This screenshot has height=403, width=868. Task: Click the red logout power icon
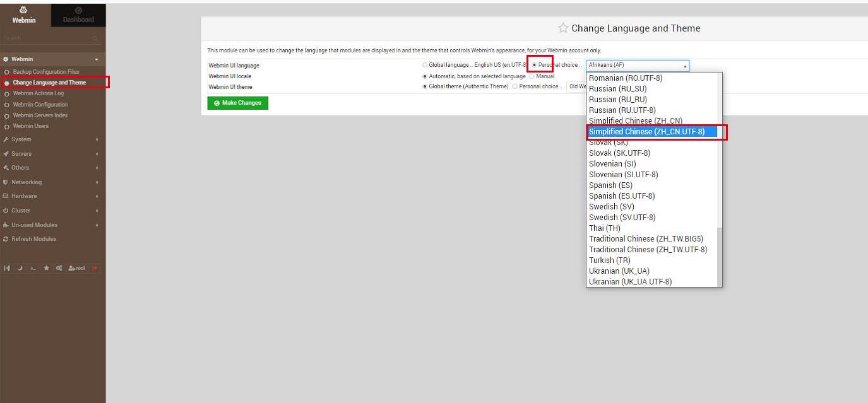tap(94, 268)
